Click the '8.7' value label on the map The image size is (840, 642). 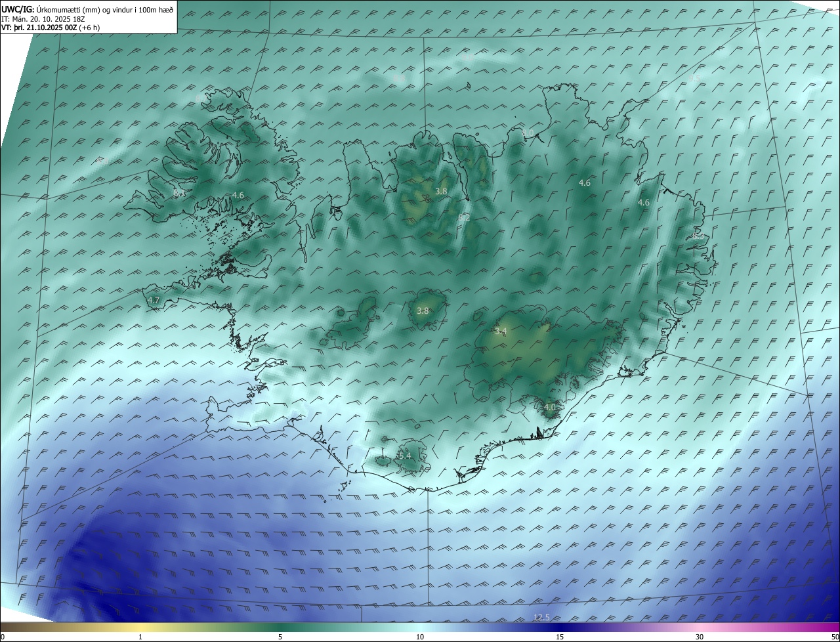201,98
